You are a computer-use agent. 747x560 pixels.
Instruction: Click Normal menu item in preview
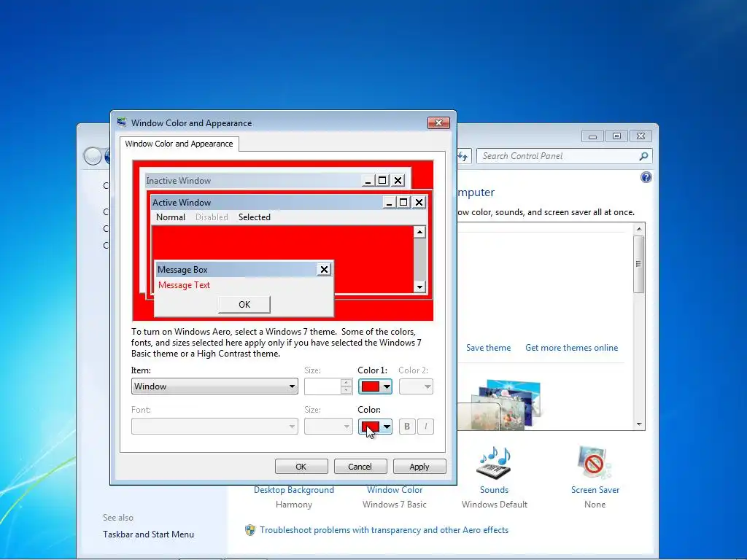(x=171, y=217)
